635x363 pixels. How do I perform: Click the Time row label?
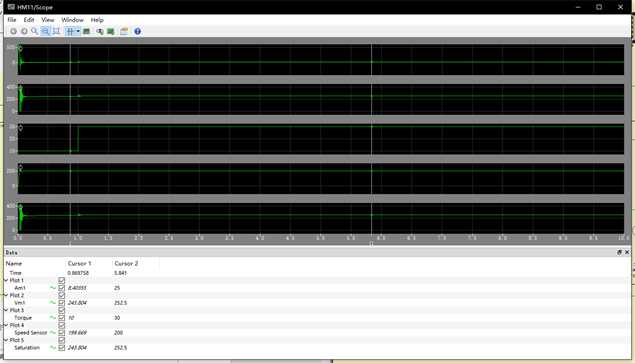click(15, 273)
